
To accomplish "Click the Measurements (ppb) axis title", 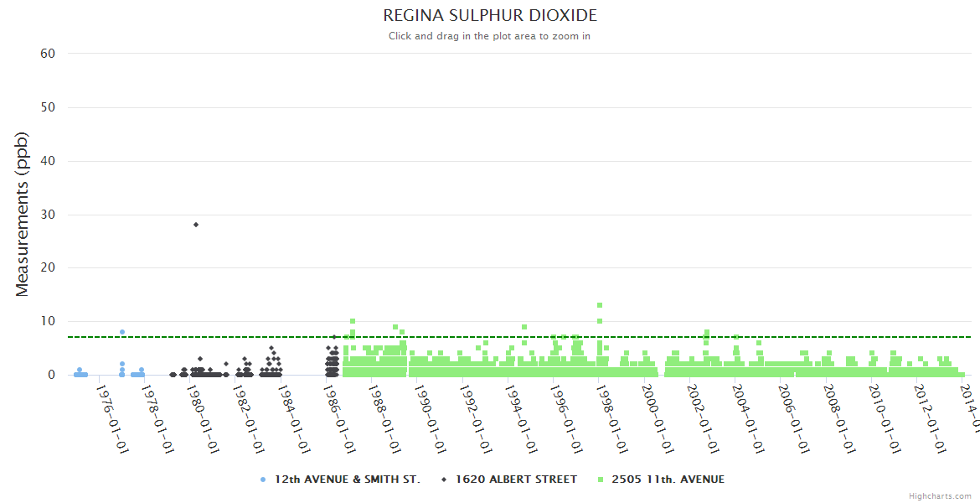I will pyautogui.click(x=23, y=214).
